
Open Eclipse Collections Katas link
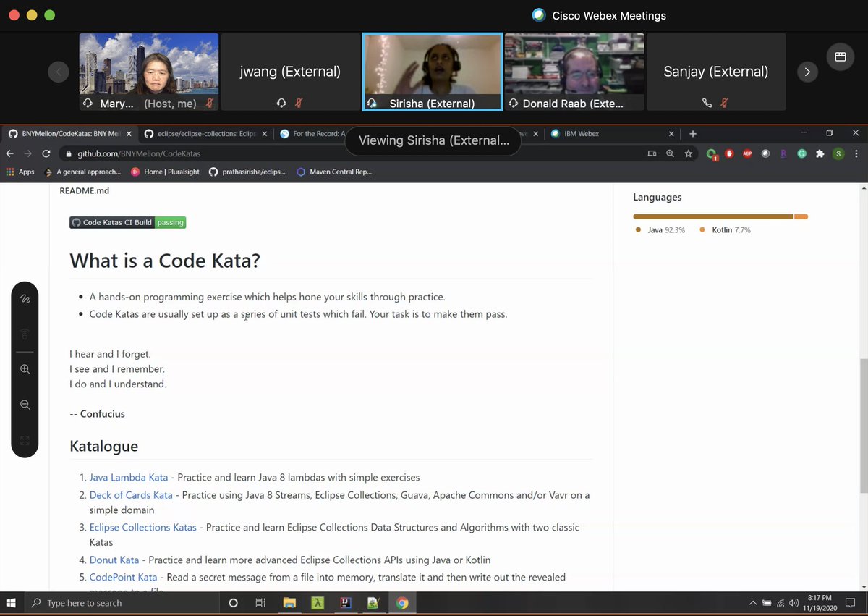[x=143, y=527]
